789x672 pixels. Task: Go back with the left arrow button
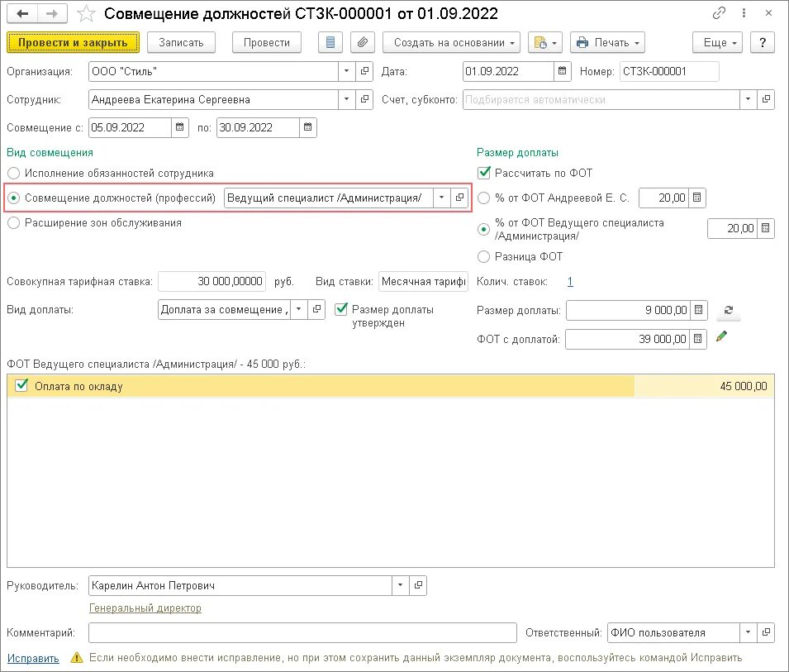[x=22, y=13]
